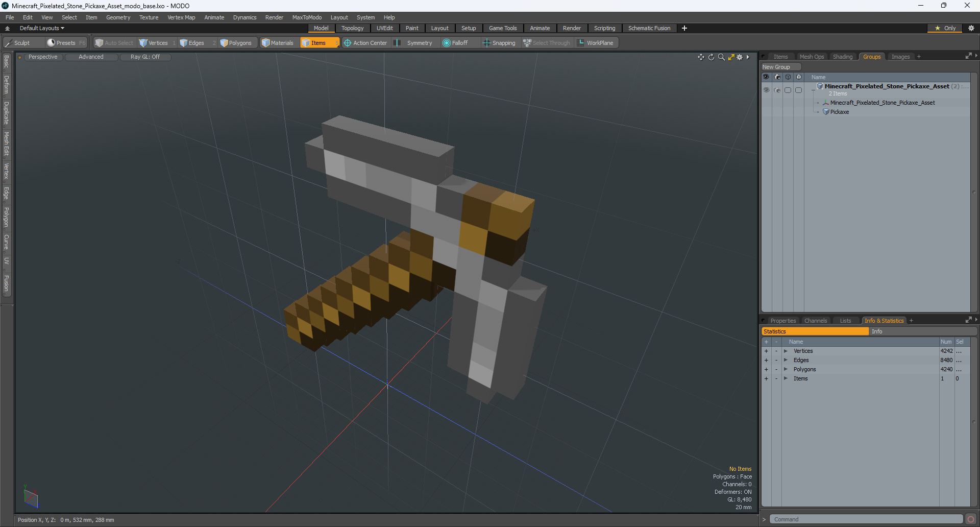The width and height of the screenshot is (980, 527).
Task: Open the layout settings gear icon
Action: [x=971, y=28]
